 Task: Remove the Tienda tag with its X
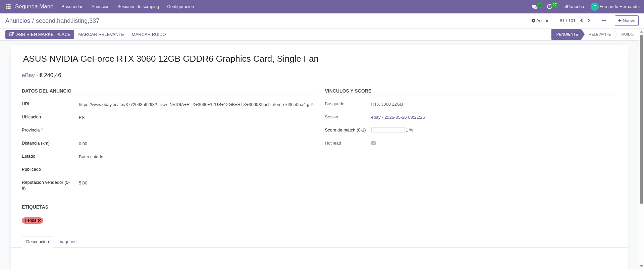point(39,220)
